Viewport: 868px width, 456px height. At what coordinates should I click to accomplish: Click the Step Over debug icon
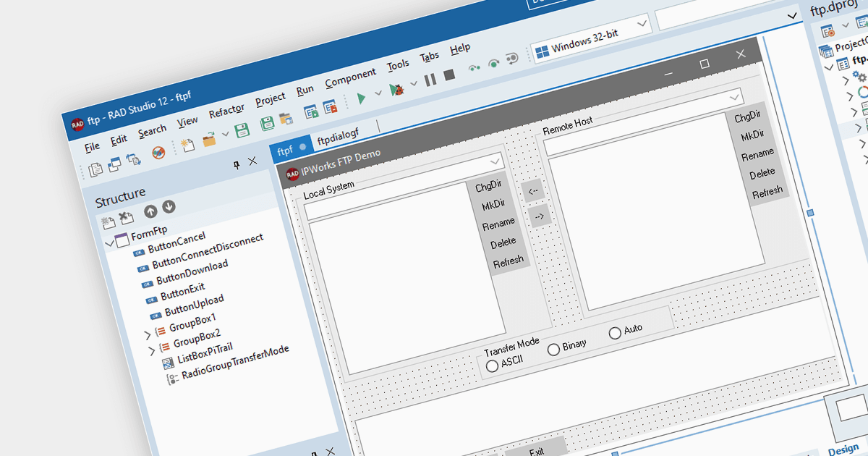click(x=494, y=63)
